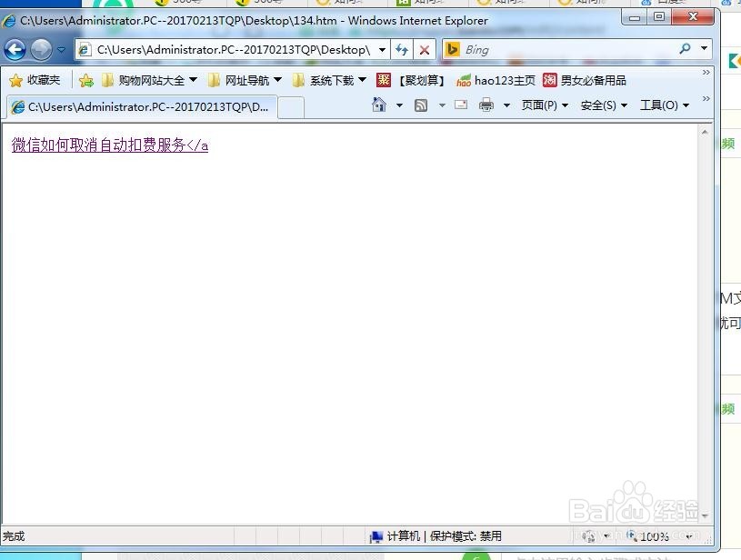The height and width of the screenshot is (560, 741).
Task: Open a new blank tab
Action: tap(291, 107)
